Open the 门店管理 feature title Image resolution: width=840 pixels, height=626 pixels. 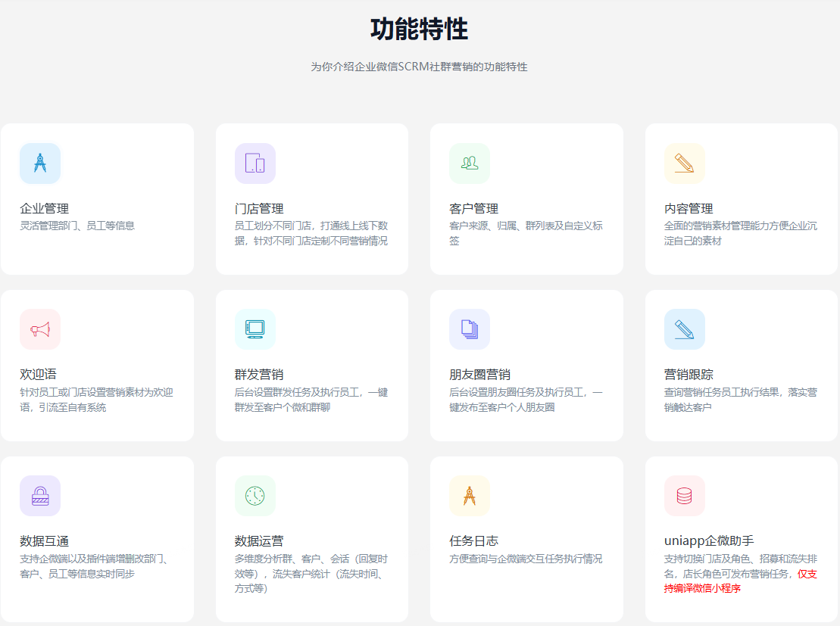pos(259,208)
